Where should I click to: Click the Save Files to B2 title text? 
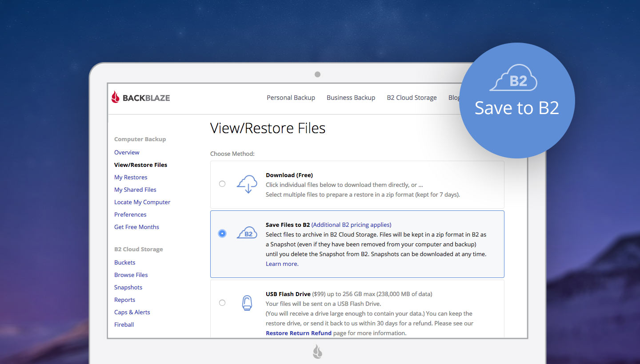(x=288, y=225)
